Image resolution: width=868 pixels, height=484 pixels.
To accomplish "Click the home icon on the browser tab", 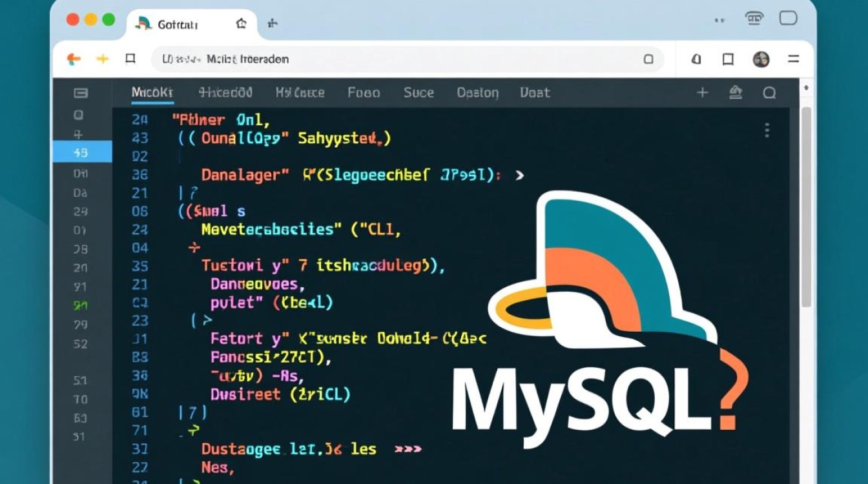I will click(241, 24).
